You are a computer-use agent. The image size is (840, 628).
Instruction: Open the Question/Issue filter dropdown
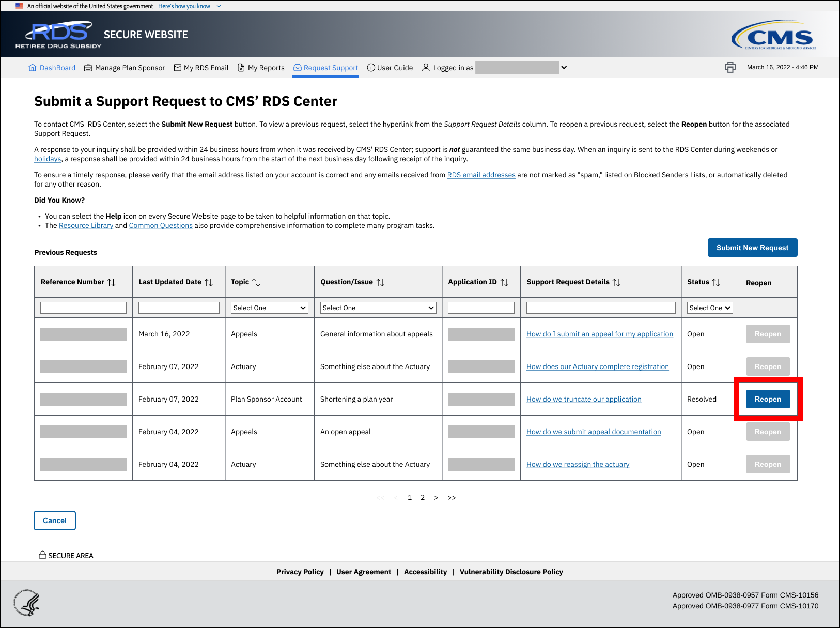(378, 308)
